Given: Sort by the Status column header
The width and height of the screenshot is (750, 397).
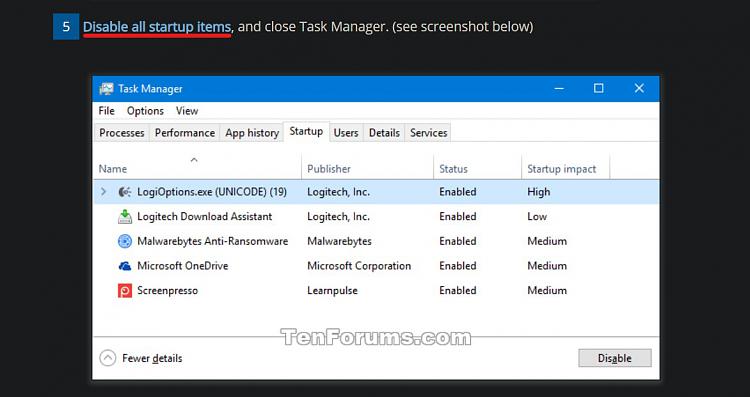Looking at the screenshot, I should [x=477, y=168].
